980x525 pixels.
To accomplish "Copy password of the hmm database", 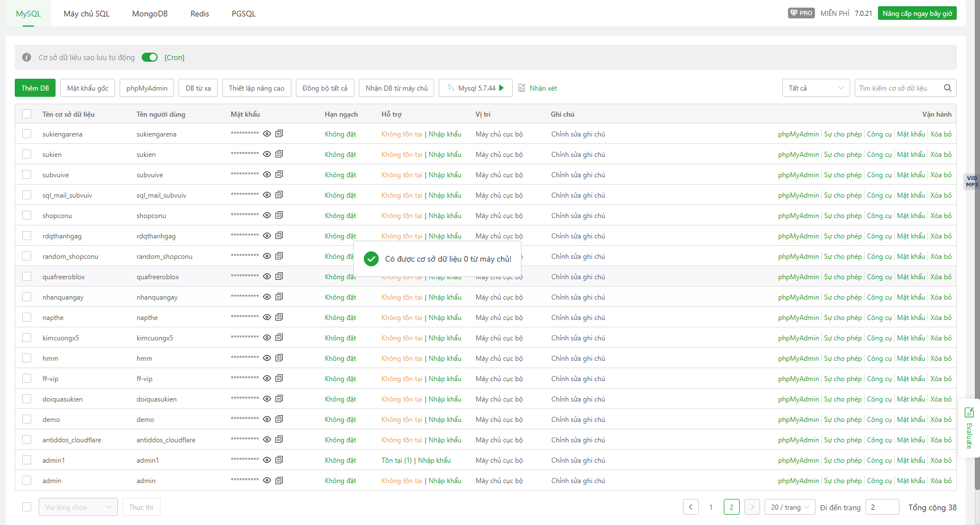I will [x=279, y=358].
